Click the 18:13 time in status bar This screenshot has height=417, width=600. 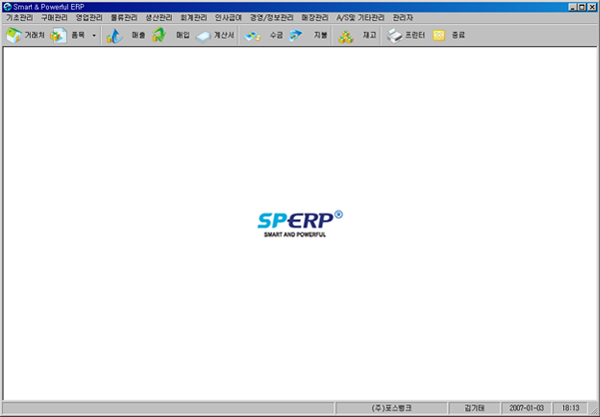[x=571, y=408]
